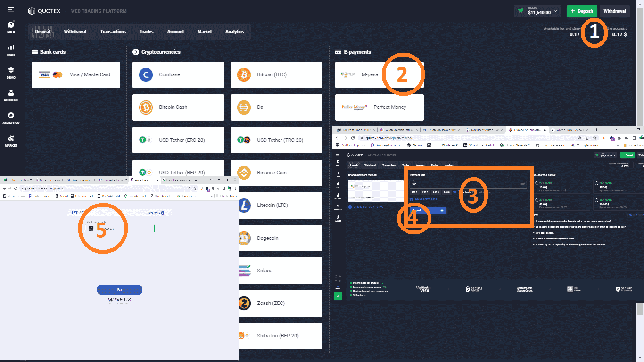Image resolution: width=644 pixels, height=362 pixels.
Task: Choose the Bitcoin Cash deposit option
Action: click(x=178, y=107)
